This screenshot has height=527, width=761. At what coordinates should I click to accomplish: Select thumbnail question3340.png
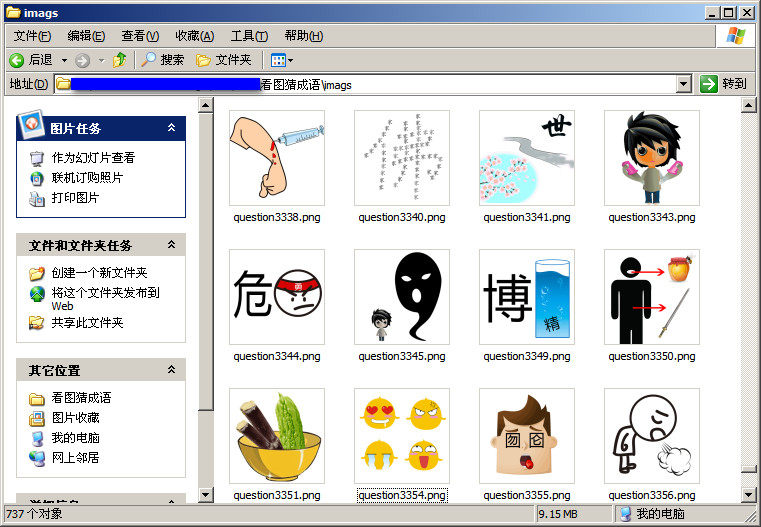[x=402, y=158]
